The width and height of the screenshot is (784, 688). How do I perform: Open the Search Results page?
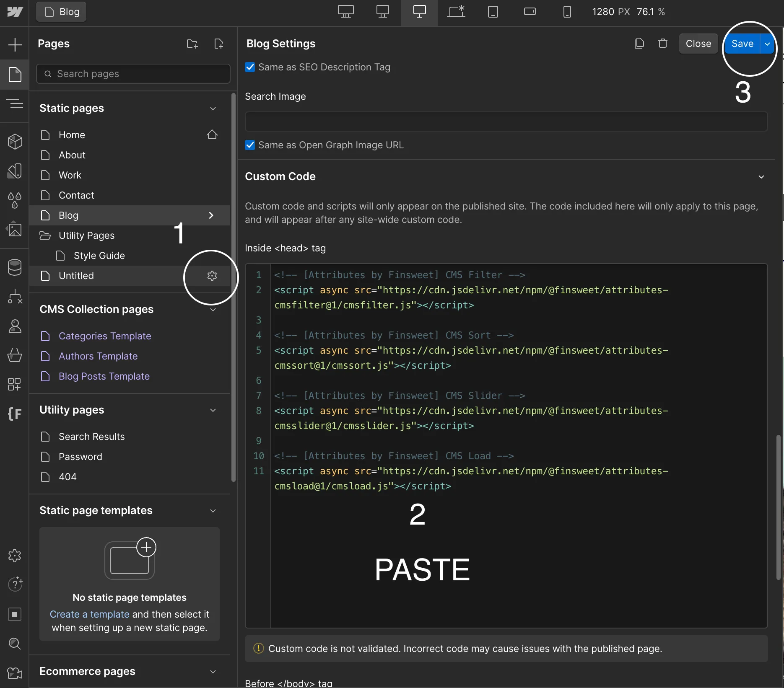coord(130,437)
